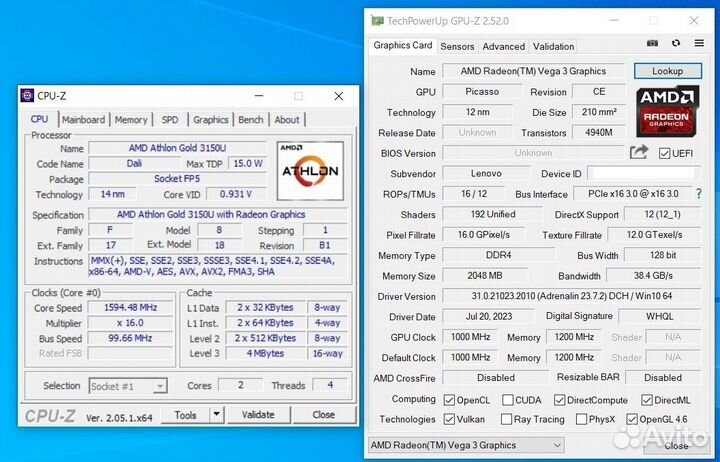Open the GPU-Z hamburger menu

(699, 43)
